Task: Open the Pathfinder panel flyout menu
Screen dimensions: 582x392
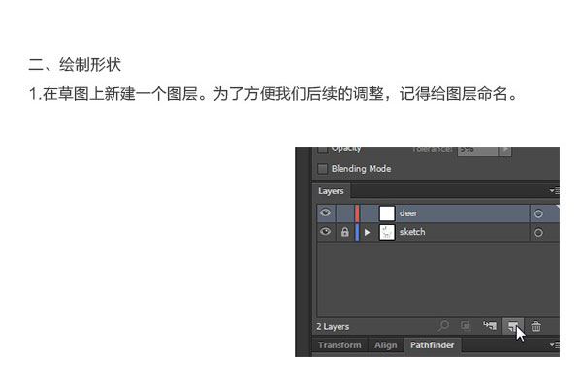Action: click(x=554, y=345)
